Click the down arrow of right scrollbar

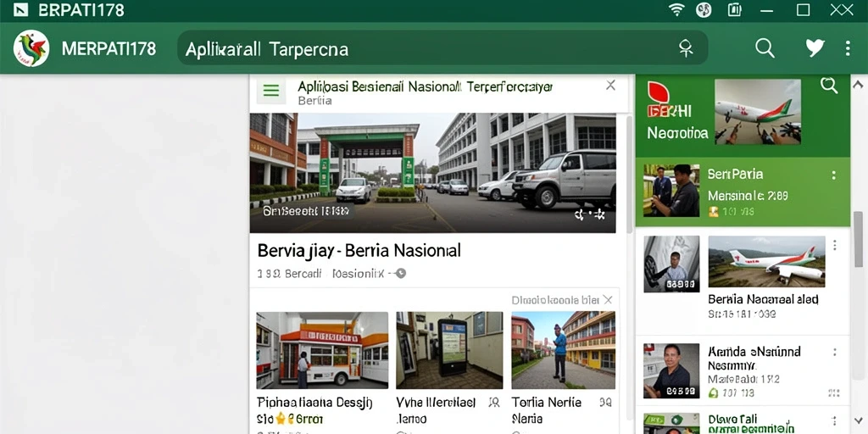[x=858, y=420]
